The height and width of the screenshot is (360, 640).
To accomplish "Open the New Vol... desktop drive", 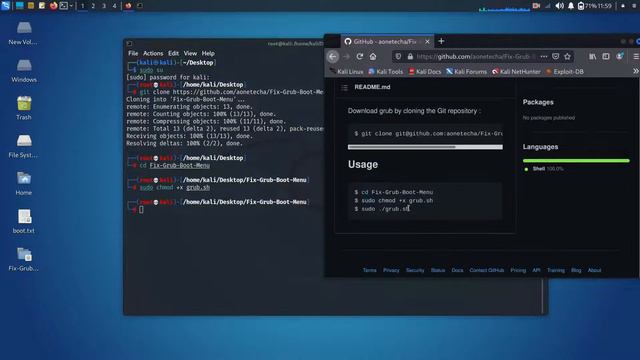I will click(24, 33).
